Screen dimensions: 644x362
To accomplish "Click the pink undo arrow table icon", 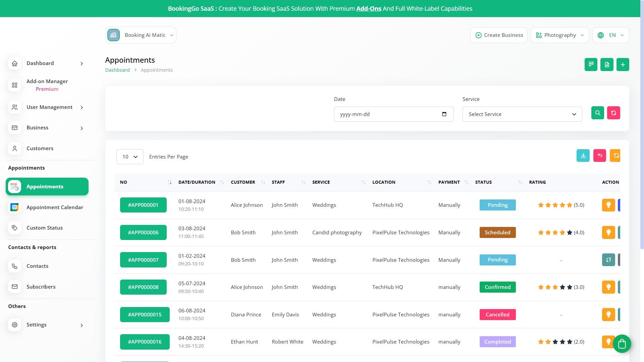I will point(599,156).
